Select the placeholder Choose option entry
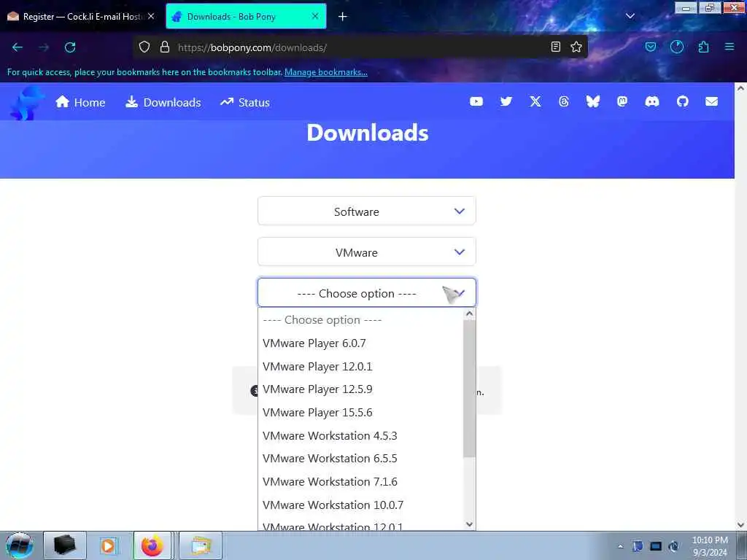 [360, 320]
